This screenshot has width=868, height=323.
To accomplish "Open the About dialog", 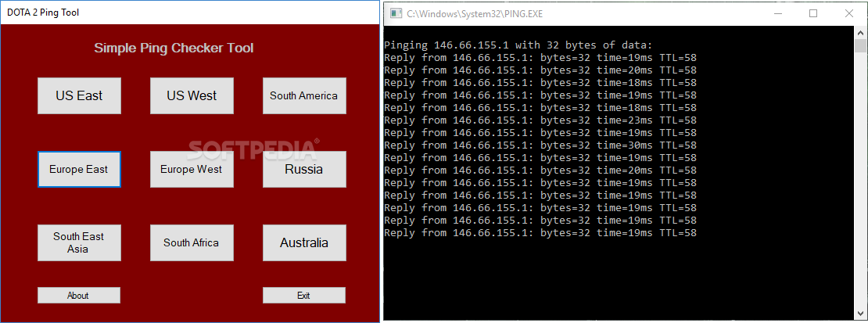I will pos(79,296).
